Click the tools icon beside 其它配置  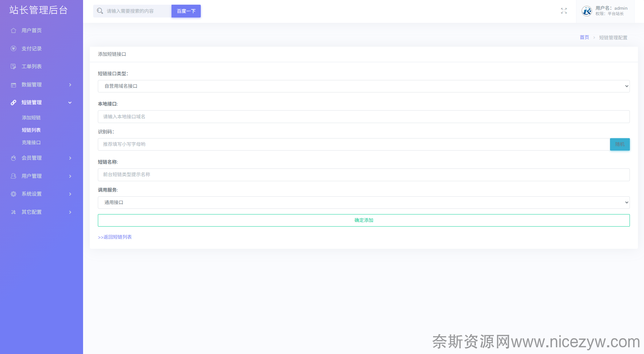point(13,212)
